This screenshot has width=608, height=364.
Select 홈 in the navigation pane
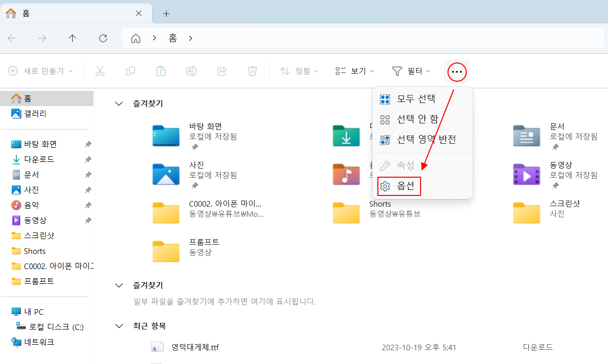click(x=47, y=98)
